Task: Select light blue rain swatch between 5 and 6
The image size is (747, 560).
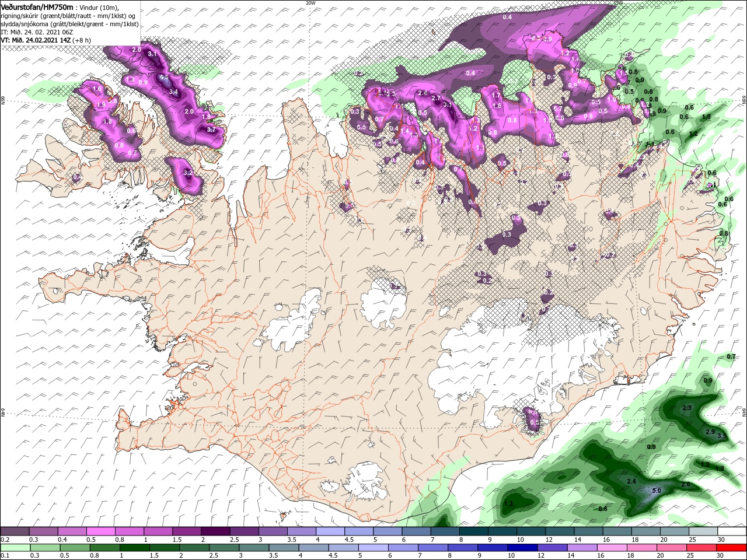Action: 372,548
